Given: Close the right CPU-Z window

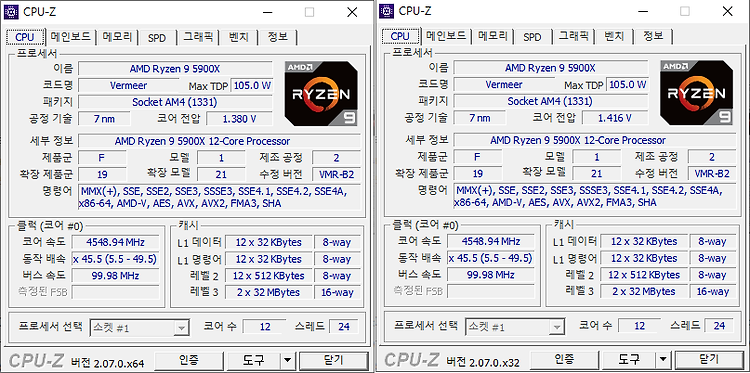Looking at the screenshot, I should (728, 12).
